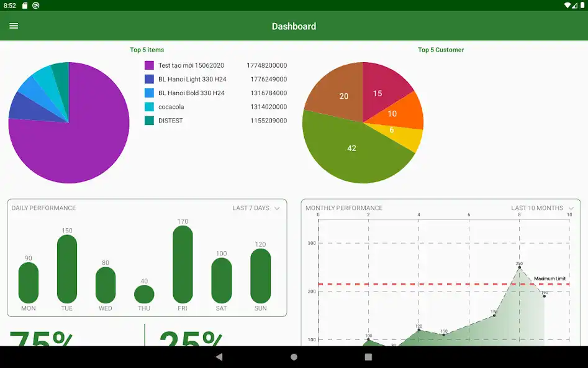This screenshot has height=368, width=588.
Task: Click the 75% figure
Action: [41, 338]
